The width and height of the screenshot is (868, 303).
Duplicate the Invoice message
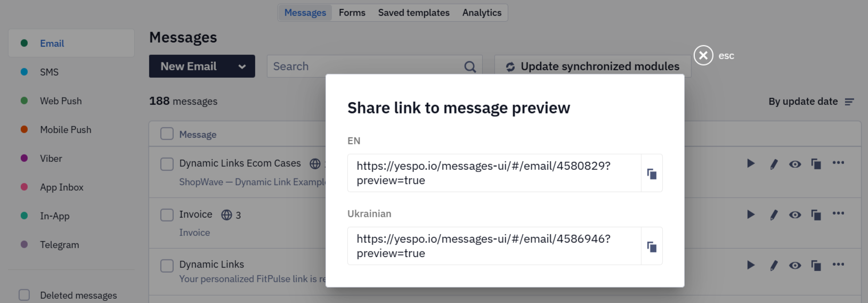click(816, 215)
